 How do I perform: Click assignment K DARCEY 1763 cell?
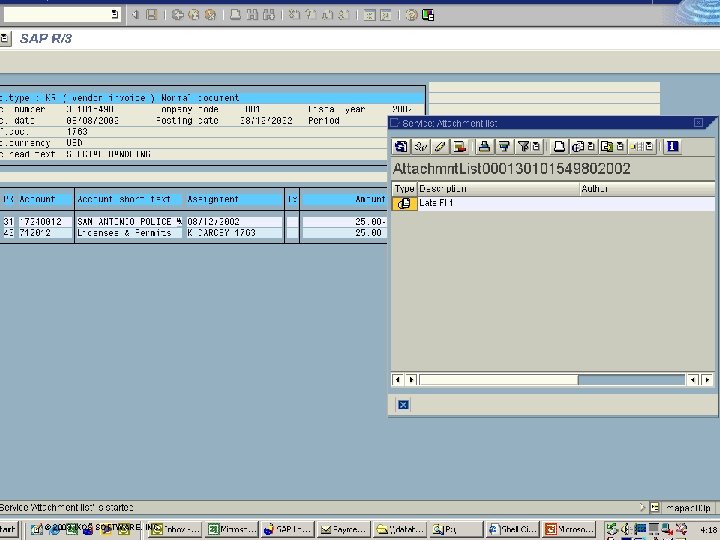click(234, 233)
